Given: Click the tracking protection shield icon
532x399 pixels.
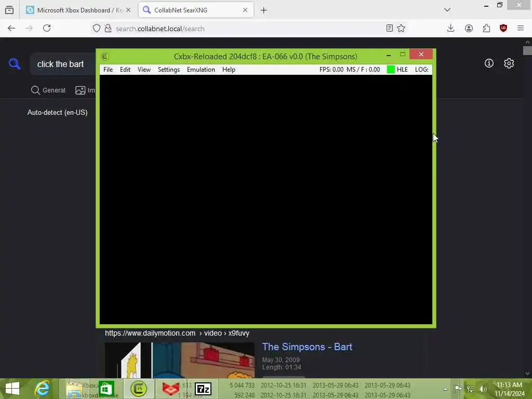Looking at the screenshot, I should (x=97, y=28).
